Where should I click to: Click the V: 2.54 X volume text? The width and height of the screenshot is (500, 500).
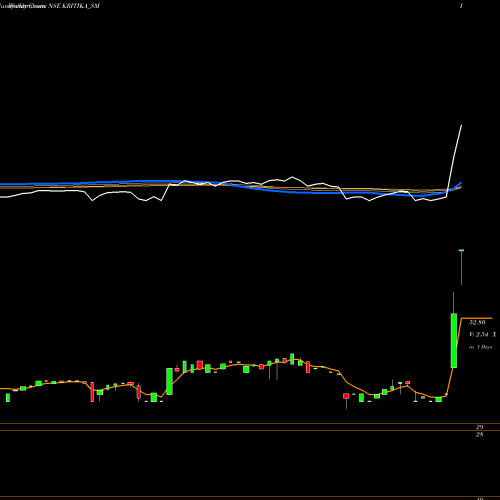click(x=483, y=334)
